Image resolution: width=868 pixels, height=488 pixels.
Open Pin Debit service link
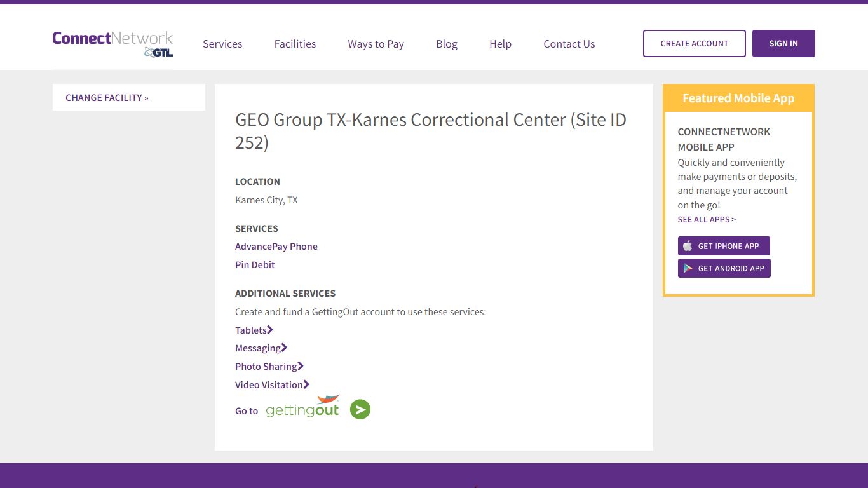(x=255, y=265)
